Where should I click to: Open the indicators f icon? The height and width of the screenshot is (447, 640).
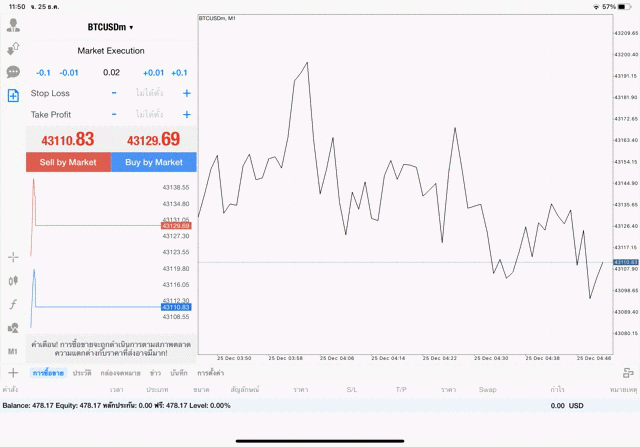click(13, 304)
